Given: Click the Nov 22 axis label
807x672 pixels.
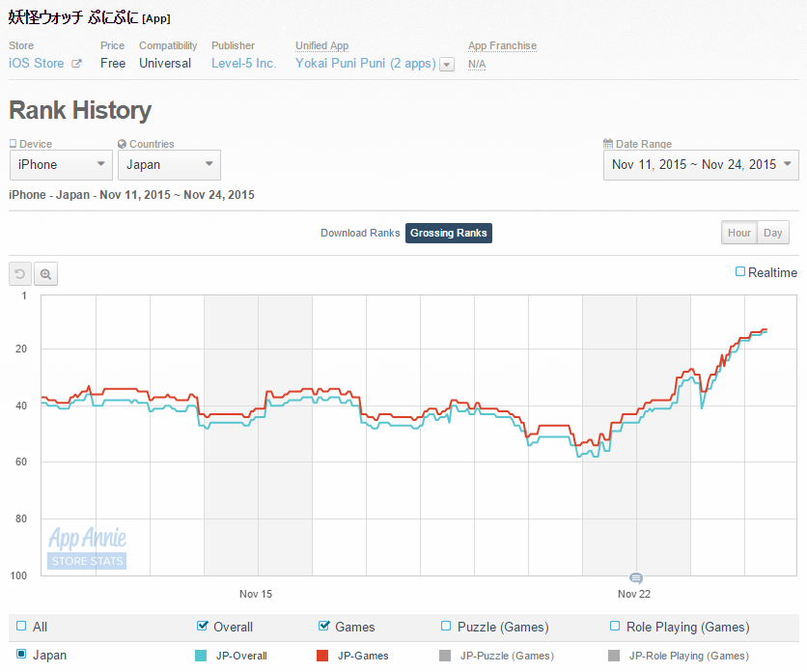Looking at the screenshot, I should click(x=634, y=594).
